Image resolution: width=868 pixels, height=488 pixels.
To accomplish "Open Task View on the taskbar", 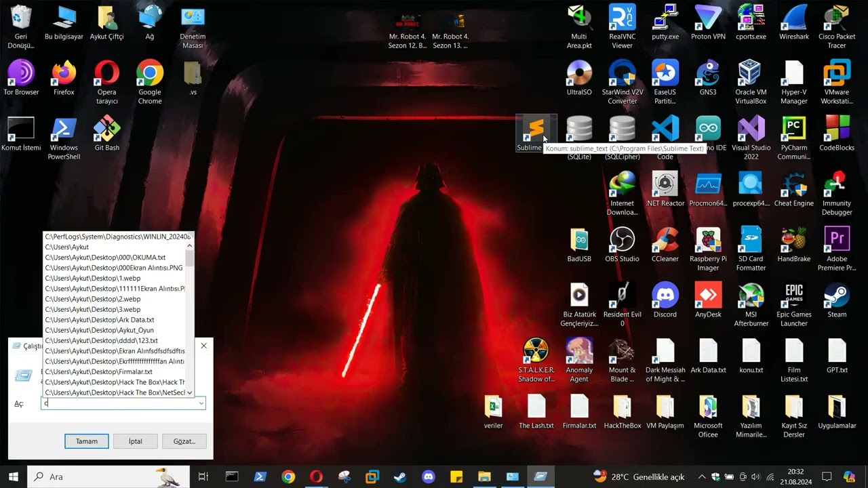I will pos(203,476).
